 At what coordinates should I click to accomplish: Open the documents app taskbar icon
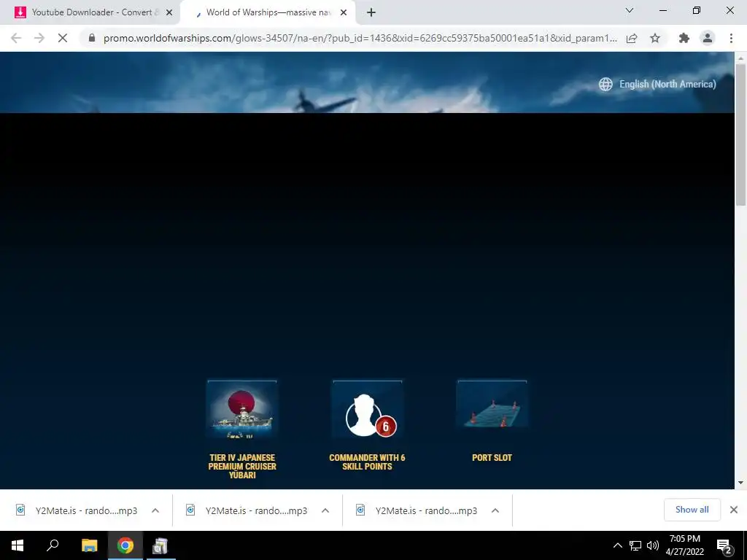[x=160, y=545]
